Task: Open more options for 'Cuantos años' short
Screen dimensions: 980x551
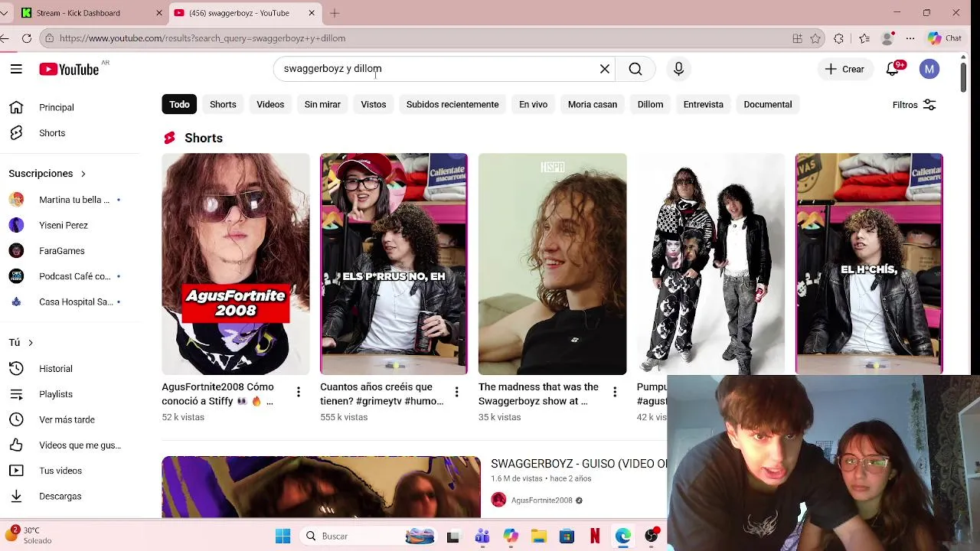Action: pos(456,393)
